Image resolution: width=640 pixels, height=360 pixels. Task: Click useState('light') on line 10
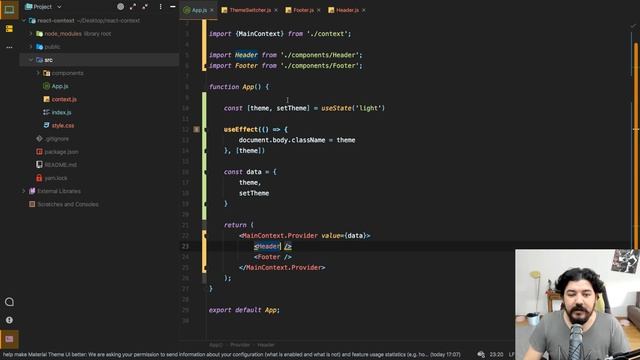(353, 108)
